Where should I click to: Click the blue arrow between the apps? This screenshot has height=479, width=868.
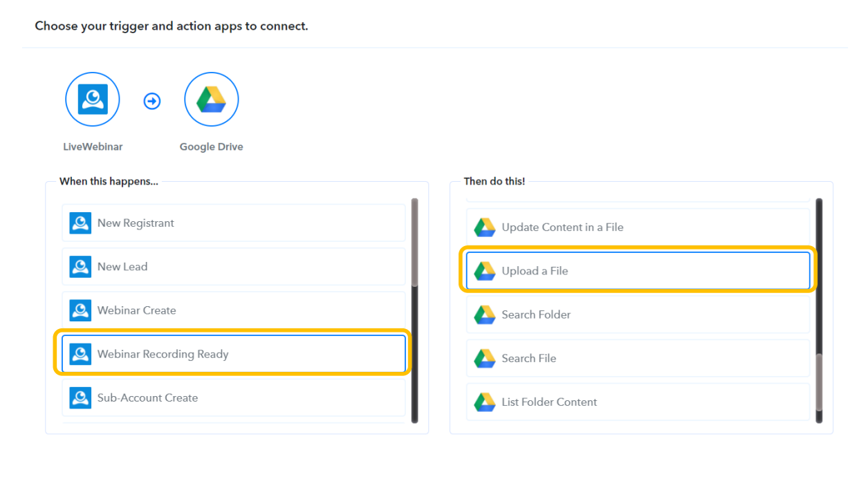(152, 102)
